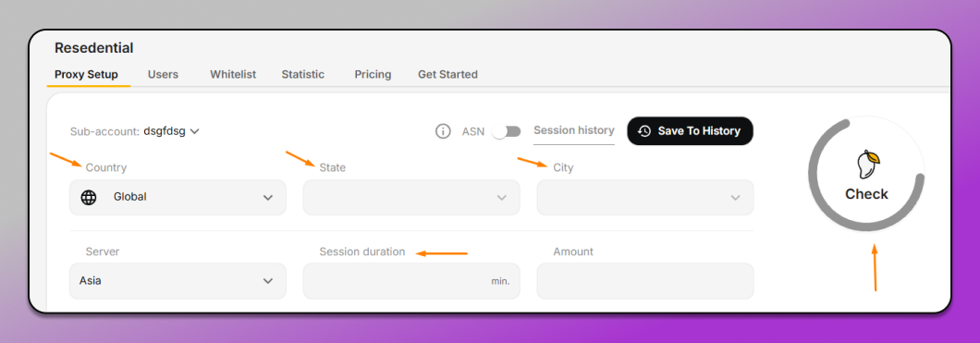The image size is (980, 343).
Task: Expand the State dropdown
Action: point(411,198)
